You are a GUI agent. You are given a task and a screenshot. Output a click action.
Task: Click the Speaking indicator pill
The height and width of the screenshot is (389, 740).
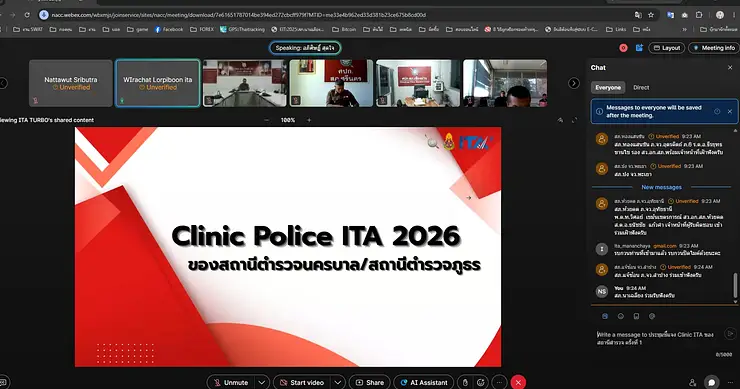coord(305,48)
